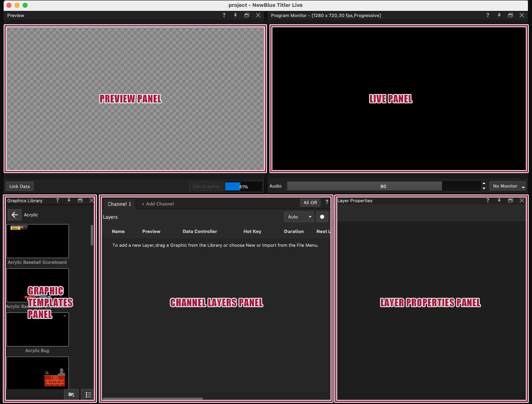Click the 'Audio' label

276,186
